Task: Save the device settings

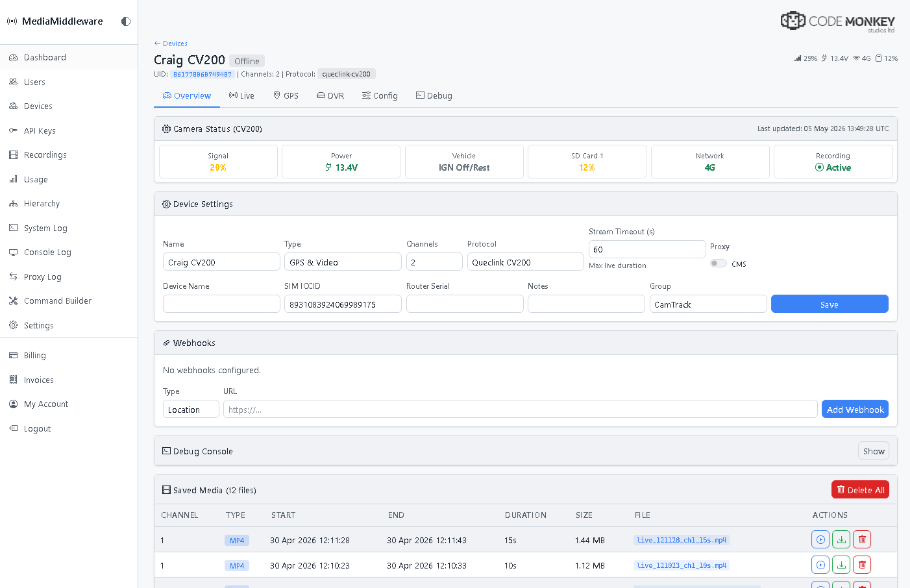Action: [830, 304]
